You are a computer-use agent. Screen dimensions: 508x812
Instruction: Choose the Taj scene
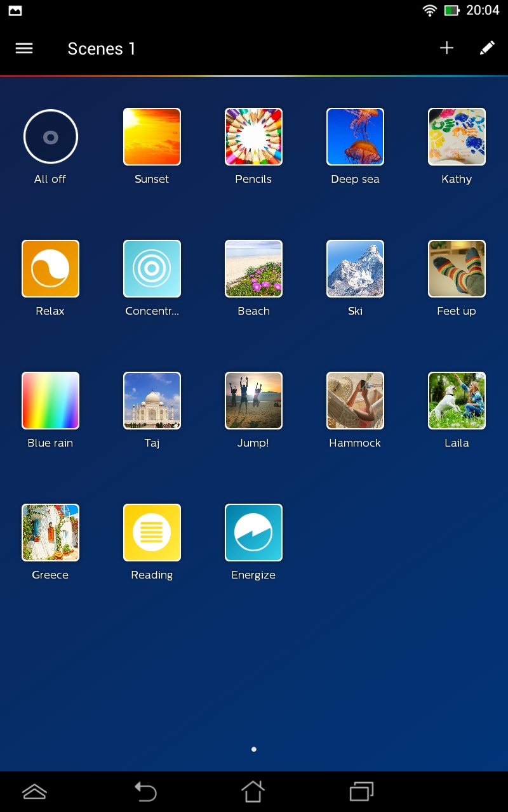152,400
